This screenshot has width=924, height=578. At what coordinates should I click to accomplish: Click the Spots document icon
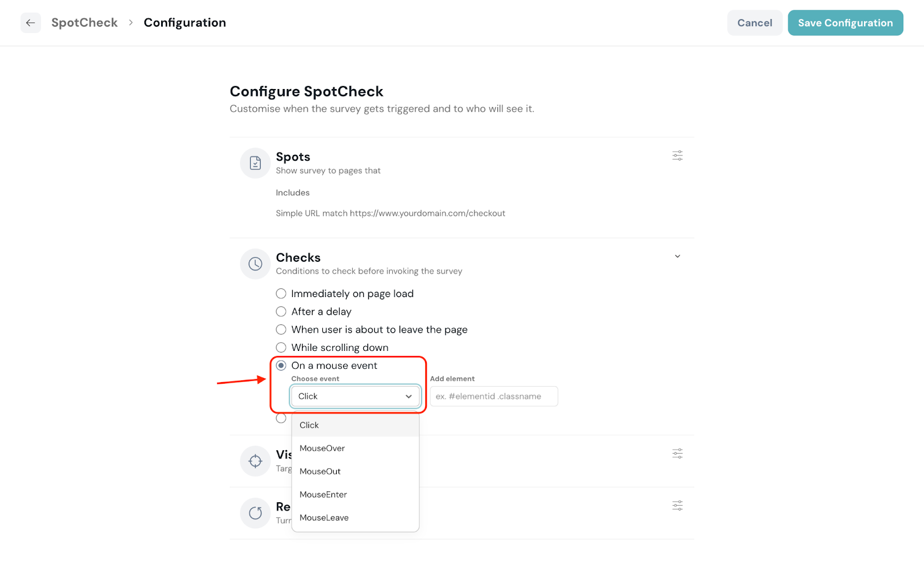coord(255,164)
